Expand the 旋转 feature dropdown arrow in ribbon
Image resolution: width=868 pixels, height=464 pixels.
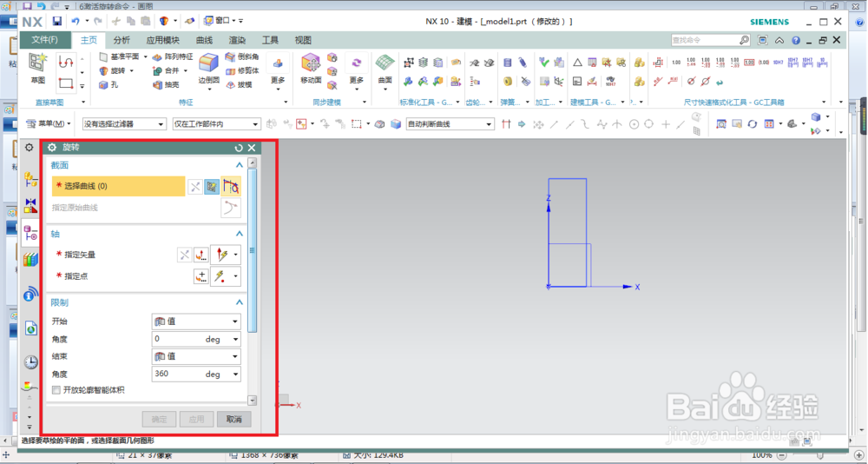point(132,71)
